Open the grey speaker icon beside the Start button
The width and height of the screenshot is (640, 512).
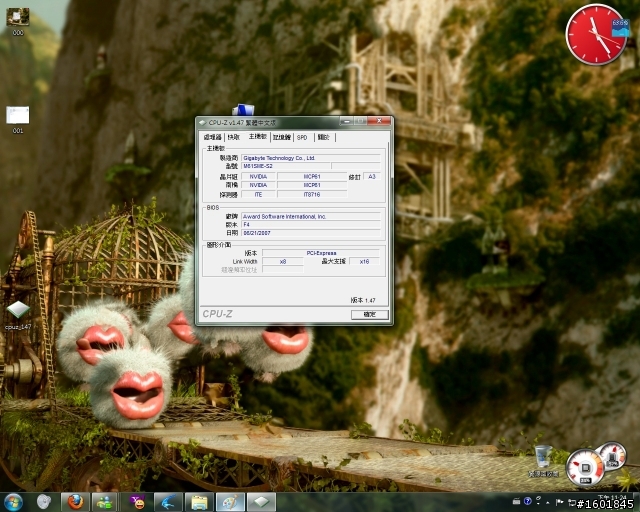point(44,502)
